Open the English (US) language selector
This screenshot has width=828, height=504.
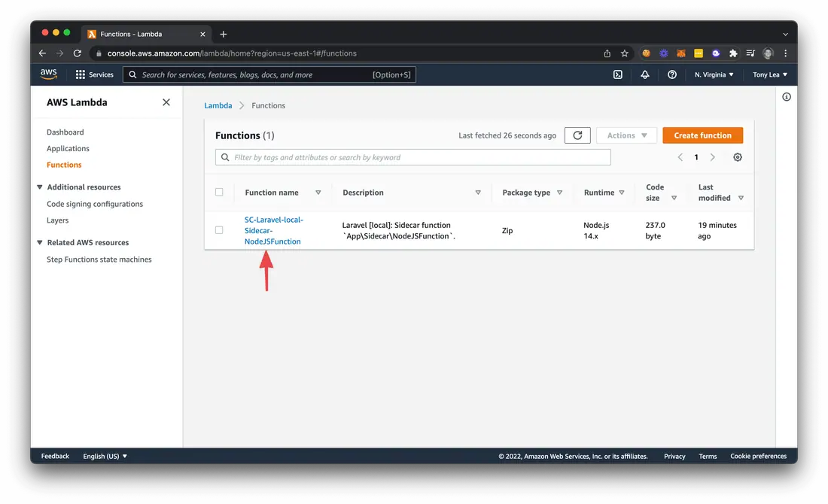click(105, 456)
